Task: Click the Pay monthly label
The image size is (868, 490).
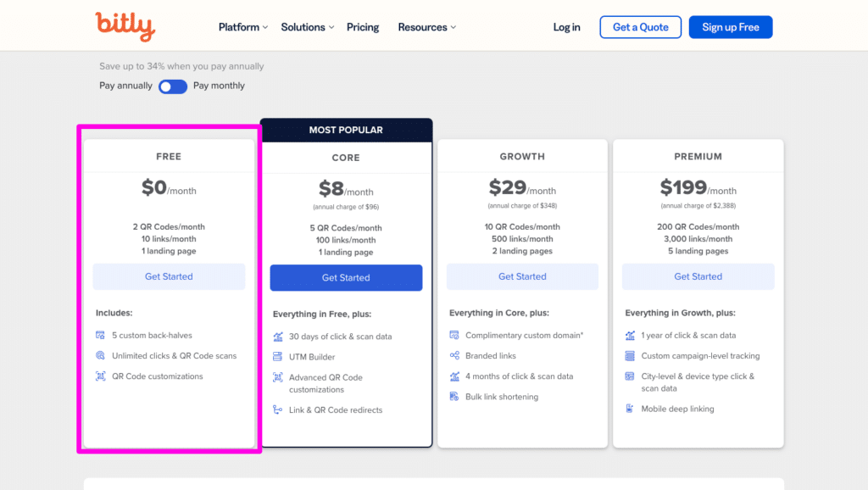Action: (x=219, y=86)
